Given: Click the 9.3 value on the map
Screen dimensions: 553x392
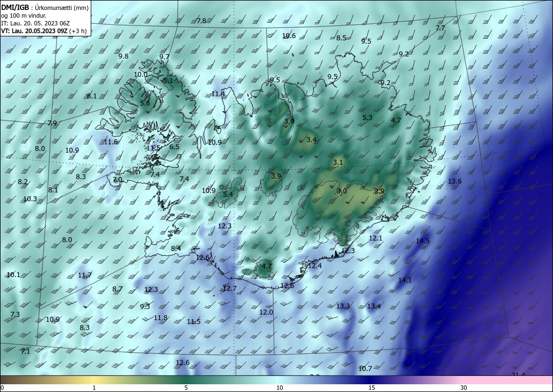Looking at the screenshot, I should [145, 306].
